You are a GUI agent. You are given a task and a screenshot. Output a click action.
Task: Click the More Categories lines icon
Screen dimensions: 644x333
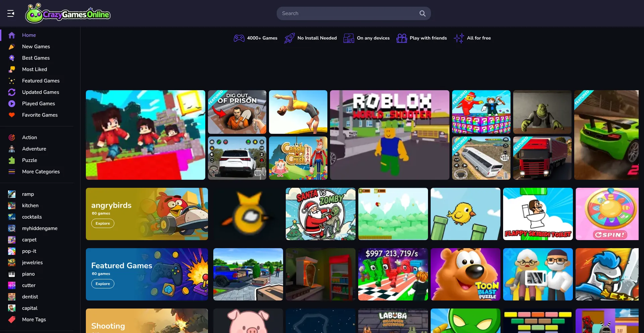click(12, 172)
